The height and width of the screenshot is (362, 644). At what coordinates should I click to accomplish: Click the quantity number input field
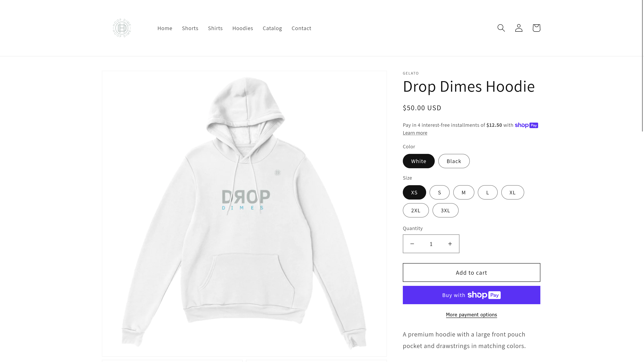point(431,244)
